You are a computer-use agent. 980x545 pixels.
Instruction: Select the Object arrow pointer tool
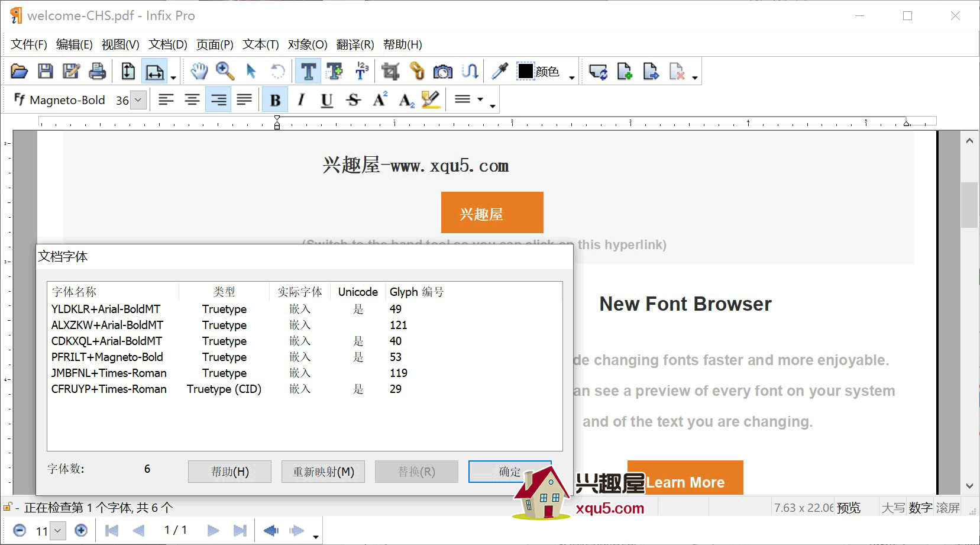point(251,72)
